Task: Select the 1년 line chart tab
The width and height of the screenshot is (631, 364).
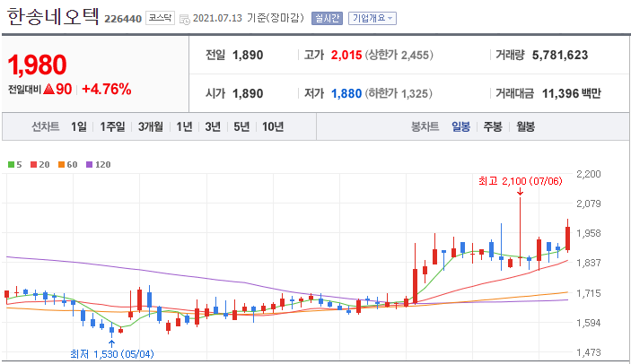Action: point(184,127)
